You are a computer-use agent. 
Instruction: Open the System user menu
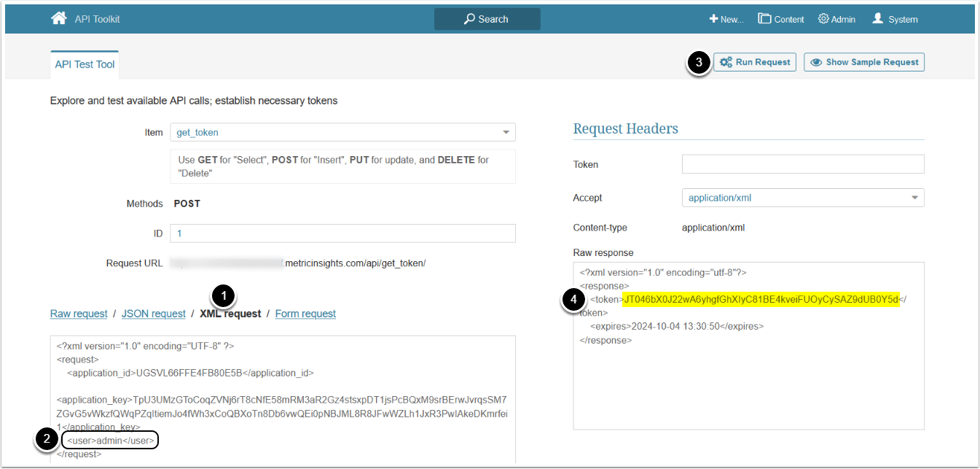point(895,19)
